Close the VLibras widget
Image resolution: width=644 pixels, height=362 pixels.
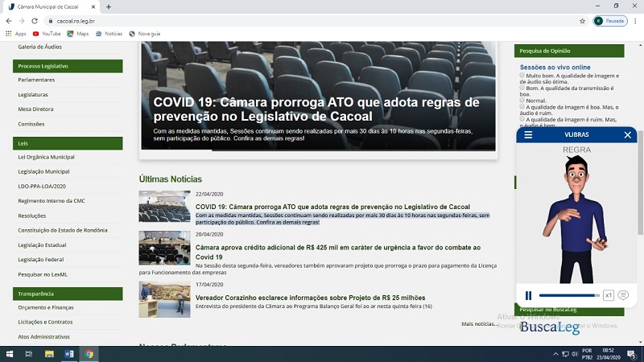tap(627, 134)
